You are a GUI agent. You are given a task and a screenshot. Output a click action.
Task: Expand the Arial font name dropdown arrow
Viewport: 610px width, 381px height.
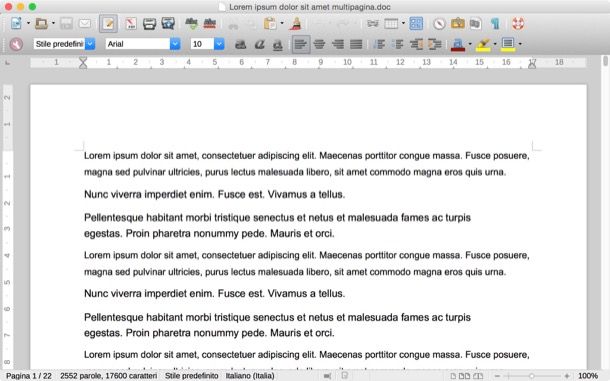[x=175, y=44]
